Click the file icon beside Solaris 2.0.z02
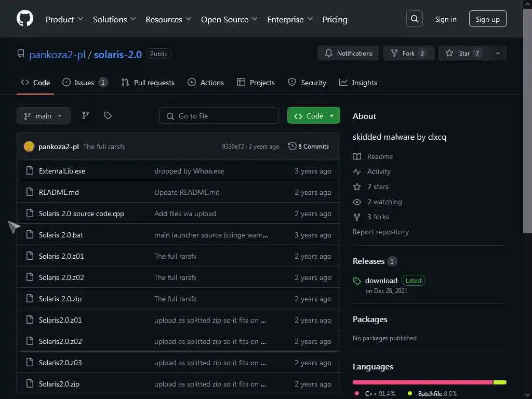The width and height of the screenshot is (532, 399). point(30,277)
